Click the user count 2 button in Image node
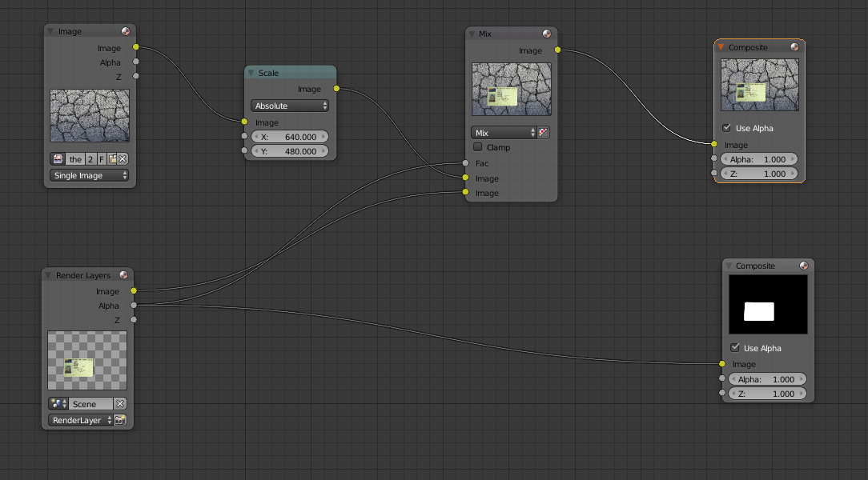The image size is (868, 480). click(90, 159)
